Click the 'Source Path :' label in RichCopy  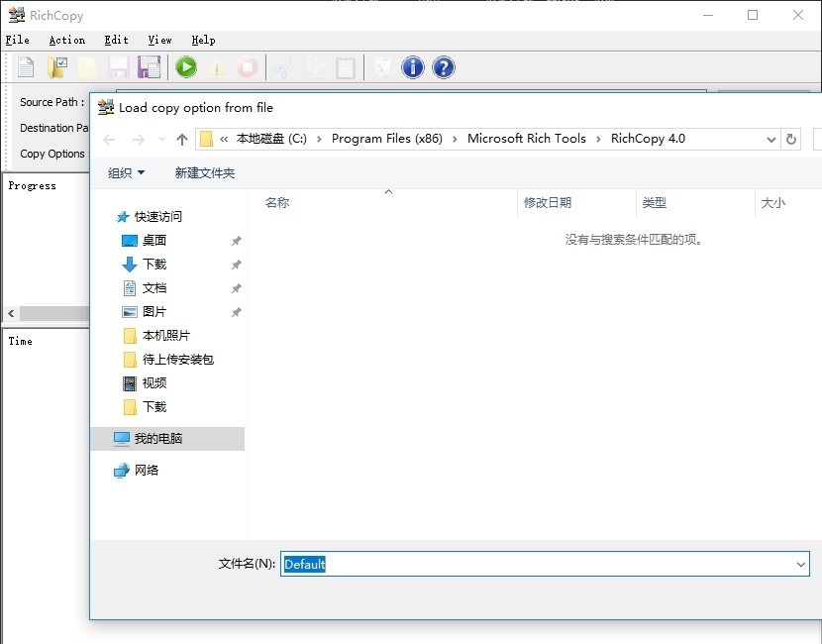pos(51,102)
